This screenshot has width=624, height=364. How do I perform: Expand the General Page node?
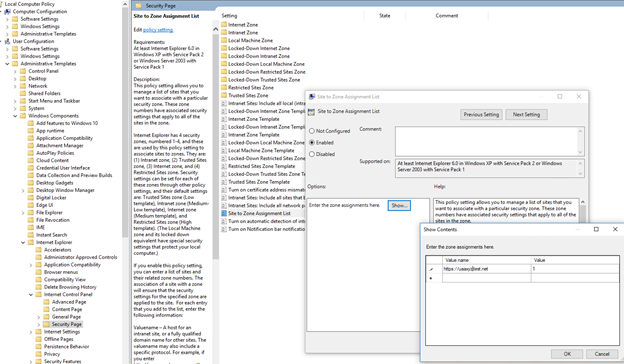(x=39, y=317)
